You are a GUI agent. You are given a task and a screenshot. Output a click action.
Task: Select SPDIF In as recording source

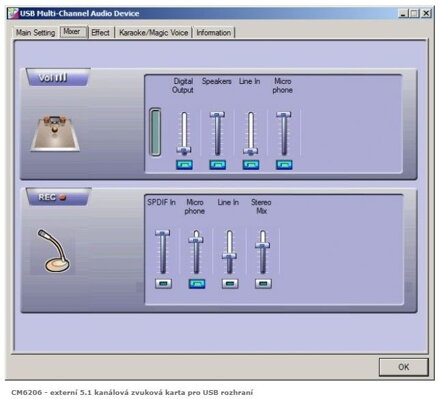pyautogui.click(x=163, y=284)
